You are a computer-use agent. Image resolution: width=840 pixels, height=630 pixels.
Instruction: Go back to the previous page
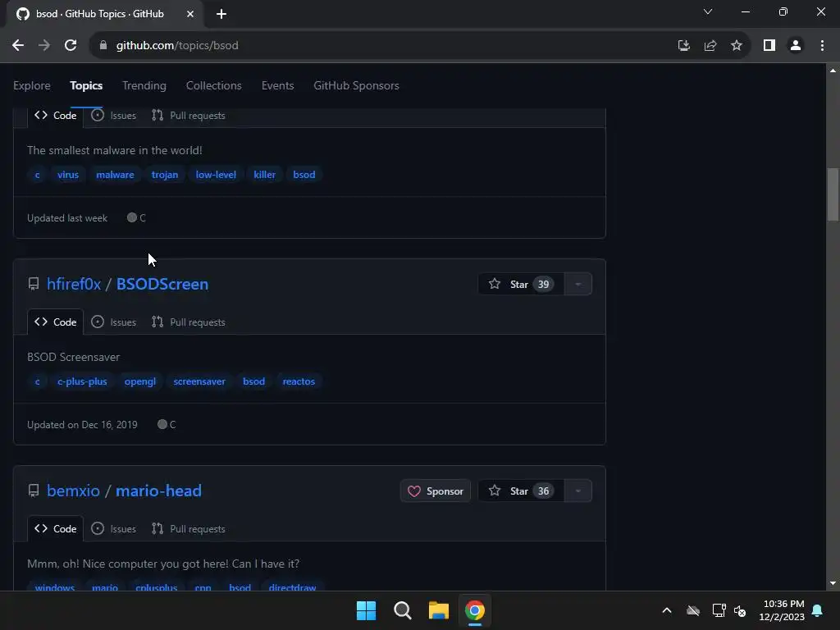click(x=18, y=46)
